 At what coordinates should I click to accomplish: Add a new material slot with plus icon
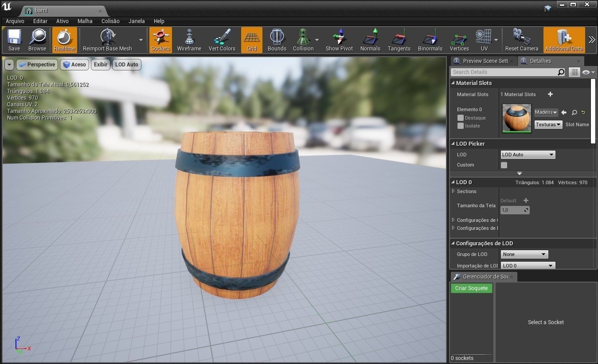pyautogui.click(x=550, y=94)
